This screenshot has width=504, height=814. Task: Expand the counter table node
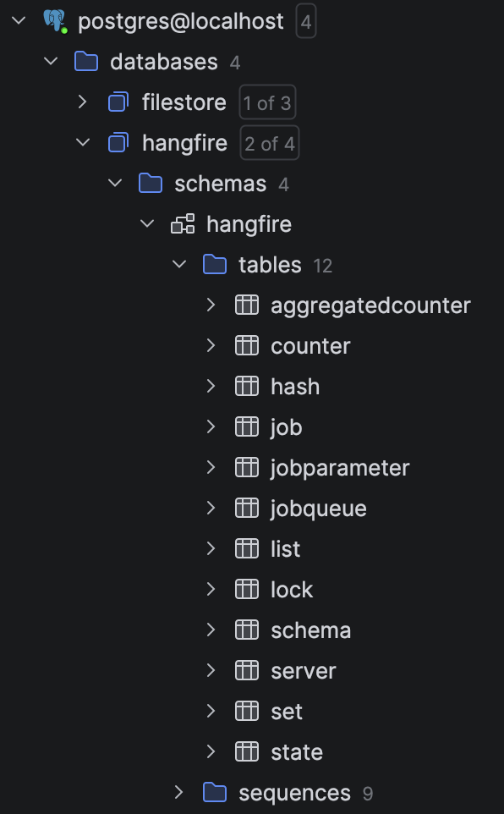coord(211,345)
